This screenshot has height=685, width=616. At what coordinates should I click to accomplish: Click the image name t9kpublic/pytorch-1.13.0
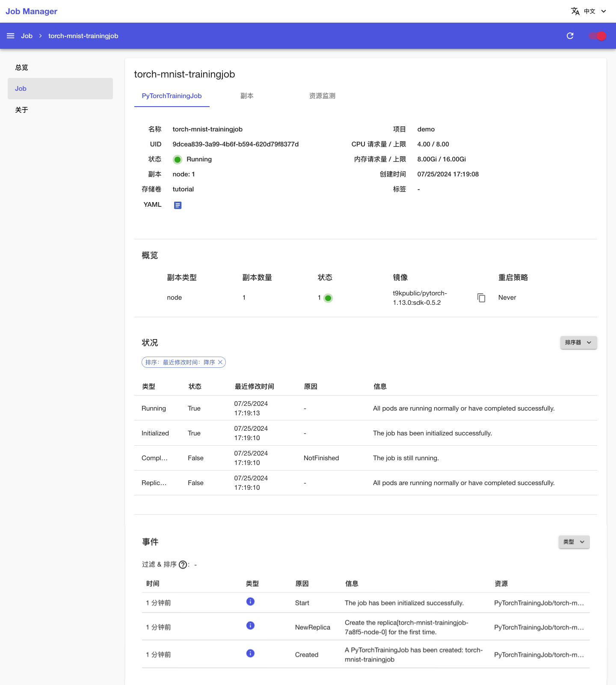pyautogui.click(x=420, y=298)
